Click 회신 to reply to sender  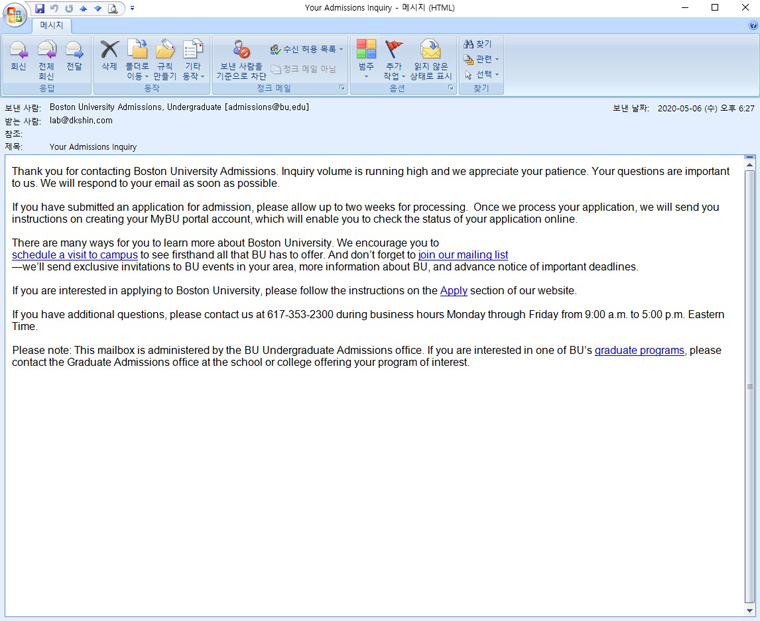click(18, 57)
